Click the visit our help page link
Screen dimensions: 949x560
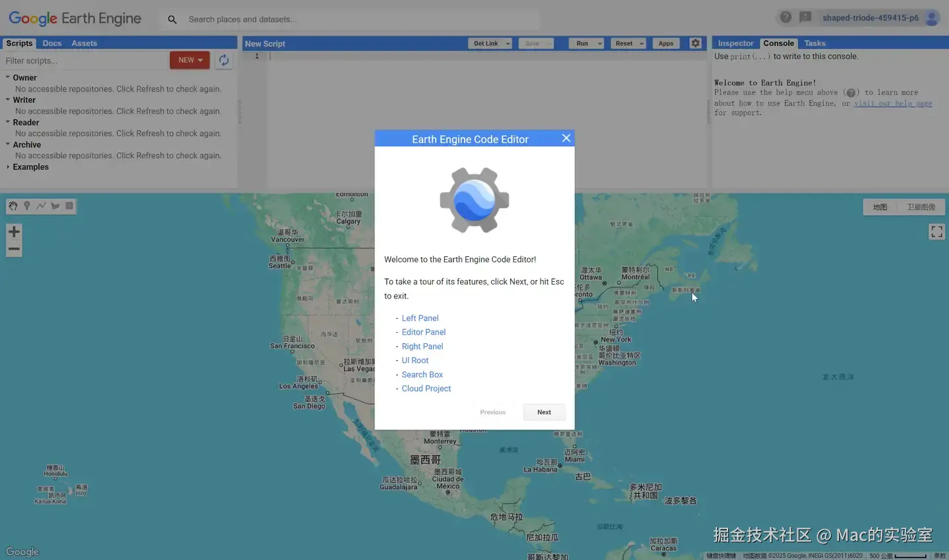pos(893,103)
